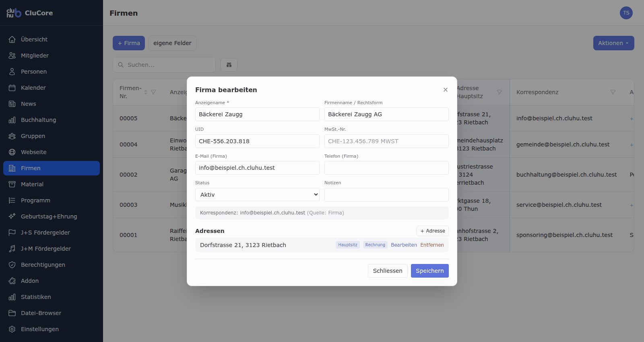
Task: Go to Statistiken in sidebar
Action: (52, 297)
